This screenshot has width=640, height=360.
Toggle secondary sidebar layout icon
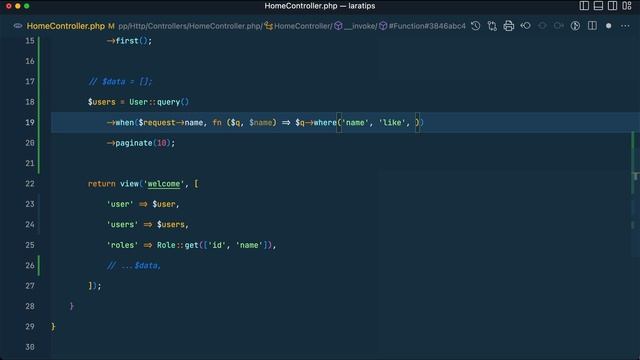[x=612, y=6]
